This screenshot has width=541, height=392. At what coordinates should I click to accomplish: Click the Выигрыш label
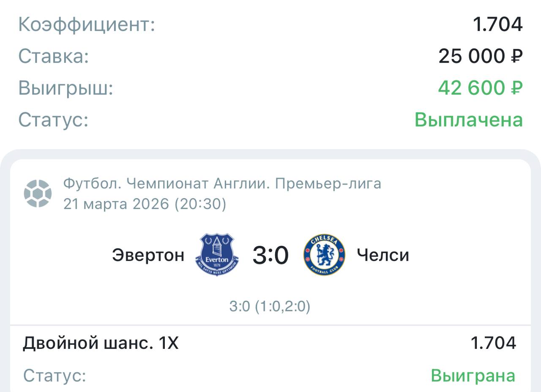66,88
